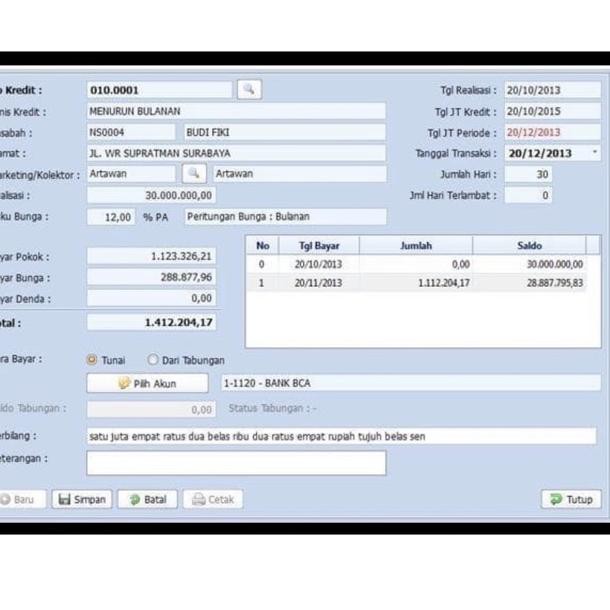Click the Jumlah column header
The width and height of the screenshot is (610, 610).
pos(416,245)
